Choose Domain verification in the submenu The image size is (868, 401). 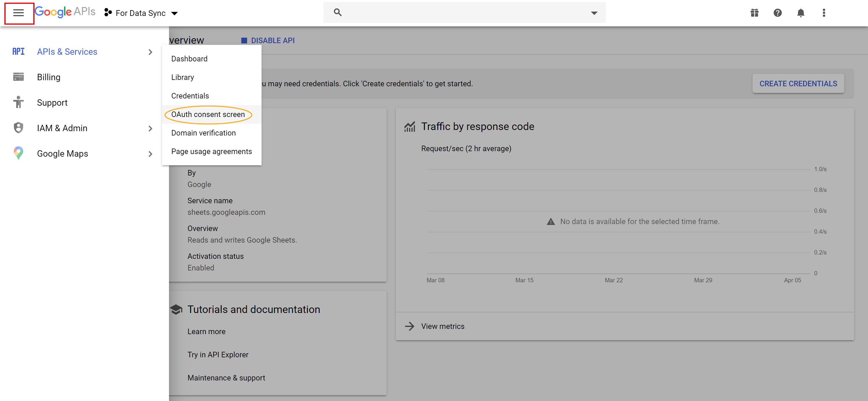coord(203,133)
